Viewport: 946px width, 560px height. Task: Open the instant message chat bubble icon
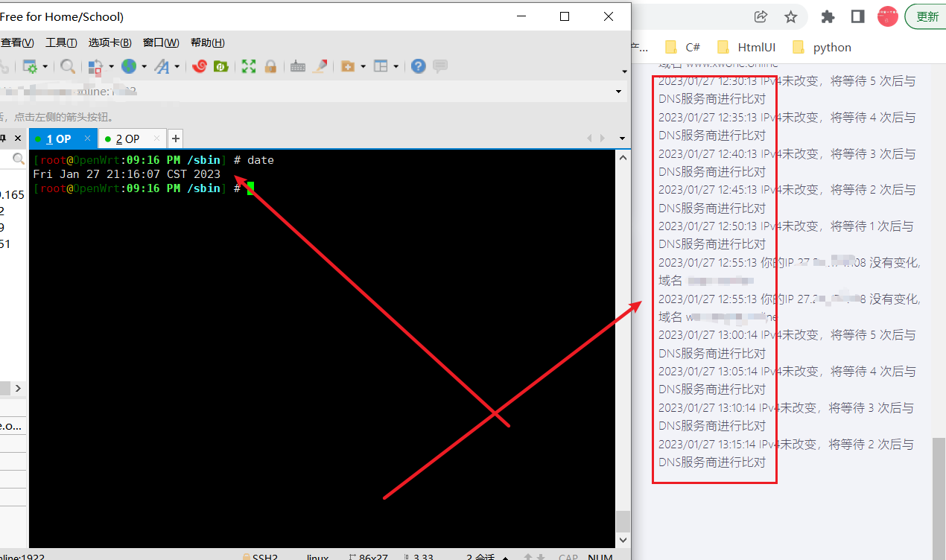point(439,66)
